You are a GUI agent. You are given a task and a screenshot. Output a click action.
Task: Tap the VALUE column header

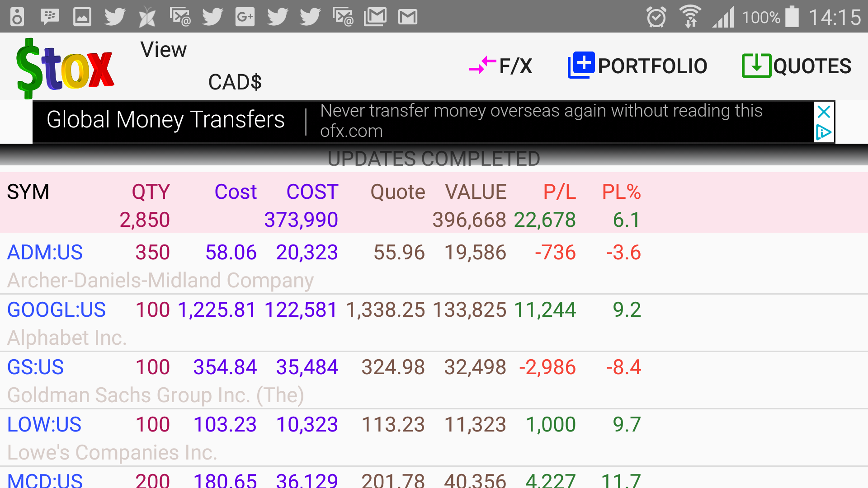coord(476,192)
